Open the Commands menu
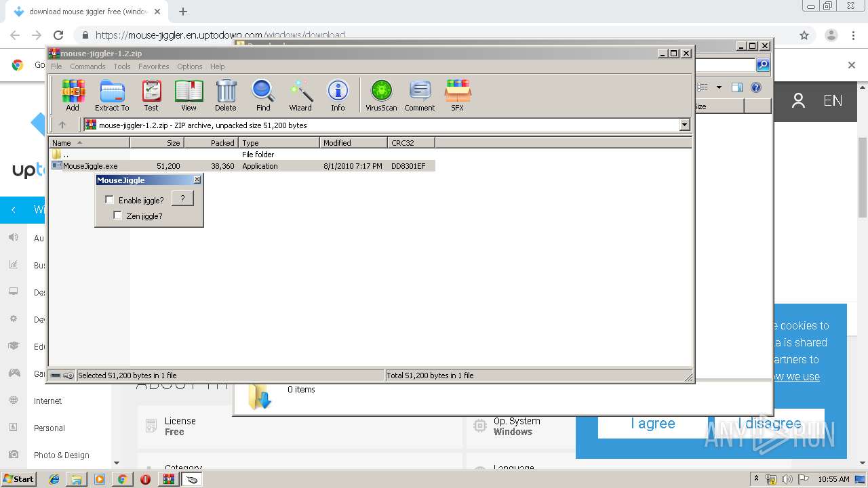This screenshot has width=868, height=488. pyautogui.click(x=87, y=66)
